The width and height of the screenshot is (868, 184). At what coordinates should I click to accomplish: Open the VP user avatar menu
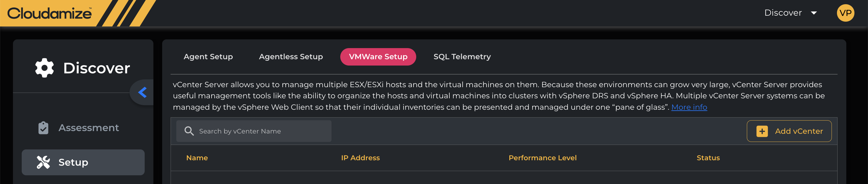pos(845,13)
